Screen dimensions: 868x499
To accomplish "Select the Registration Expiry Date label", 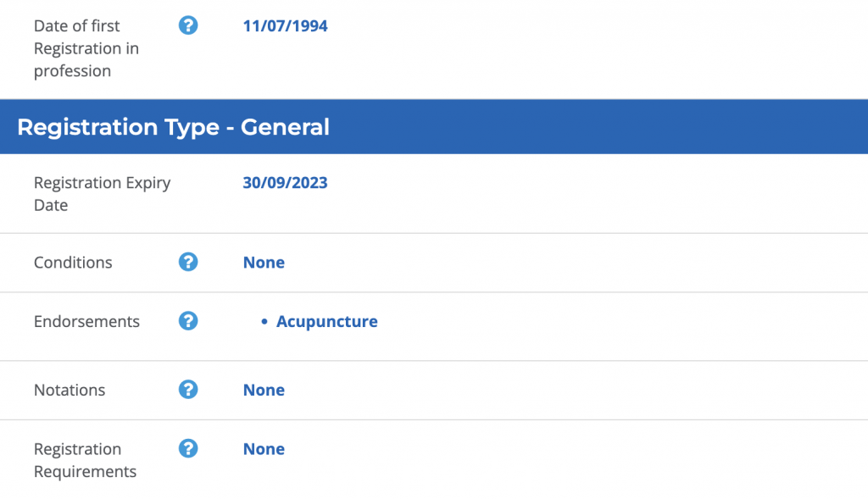I will pos(103,194).
